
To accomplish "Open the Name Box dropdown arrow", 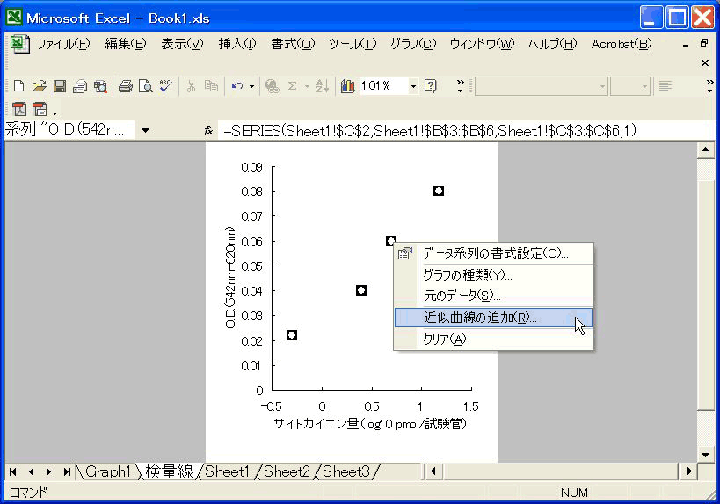I will (145, 131).
